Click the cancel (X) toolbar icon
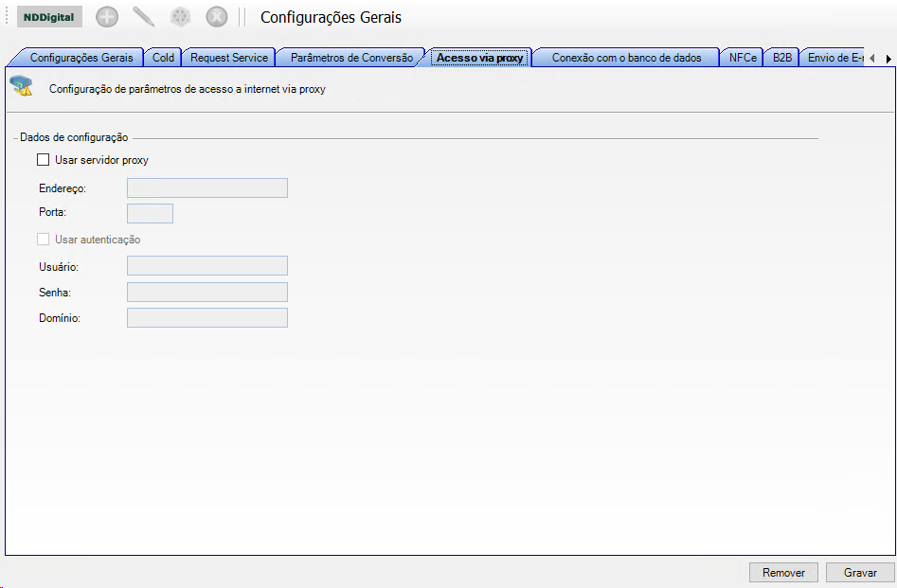This screenshot has height=588, width=897. click(x=217, y=17)
